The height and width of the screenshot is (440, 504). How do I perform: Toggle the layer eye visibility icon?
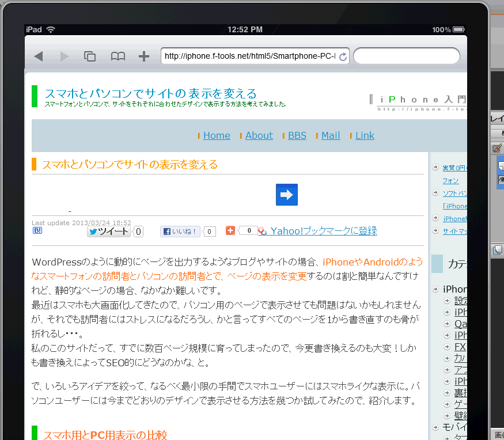501,180
